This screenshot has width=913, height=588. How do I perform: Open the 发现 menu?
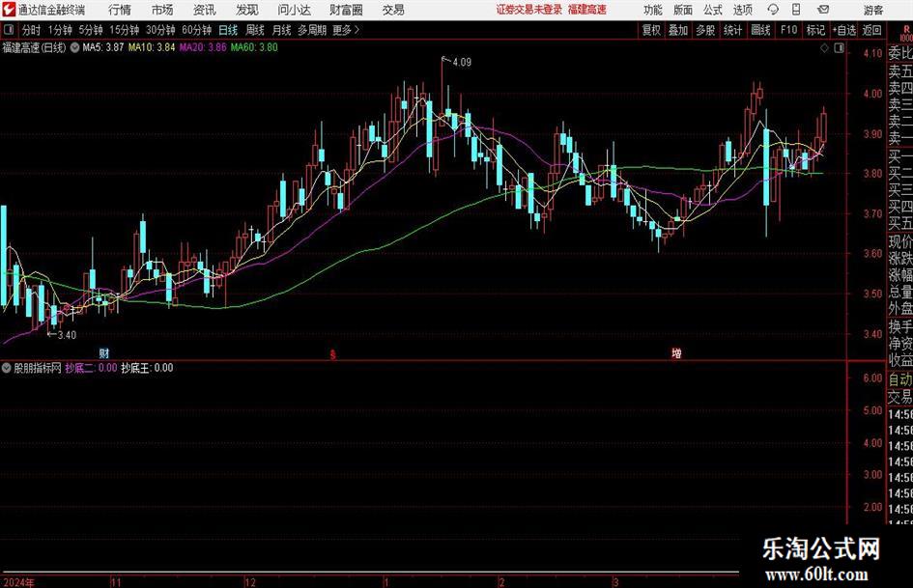[247, 10]
